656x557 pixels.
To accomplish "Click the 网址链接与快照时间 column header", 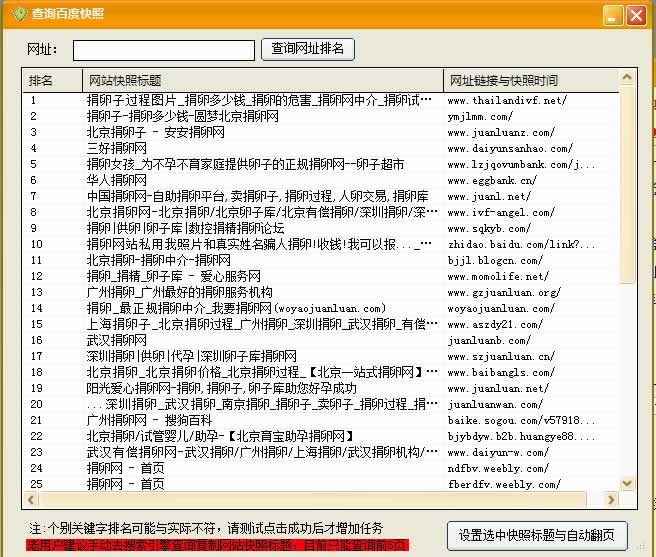I will coord(530,80).
